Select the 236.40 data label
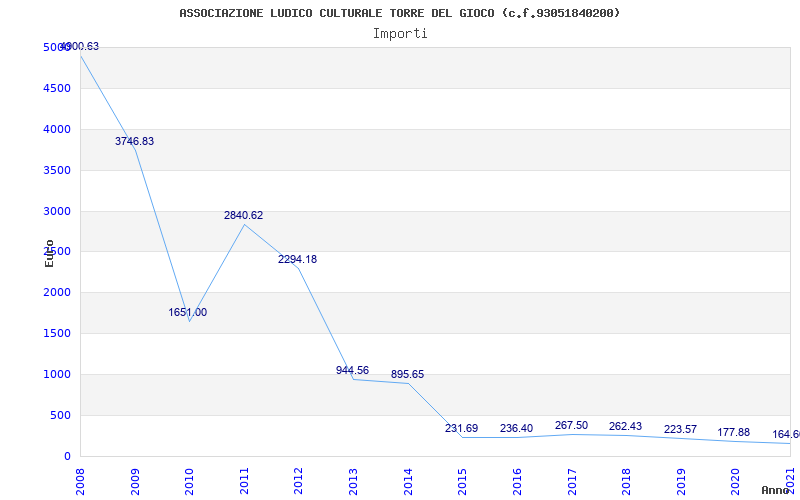Screen dimensions: 800x500 [x=516, y=428]
